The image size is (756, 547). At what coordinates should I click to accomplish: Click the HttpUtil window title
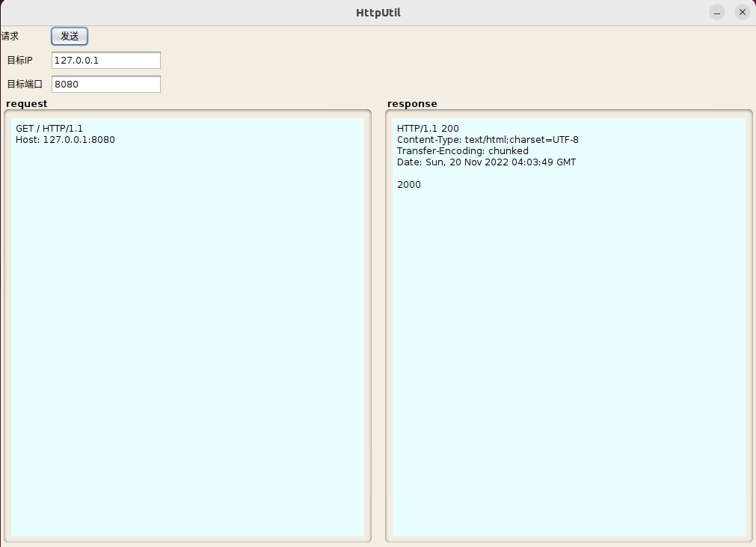tap(378, 13)
